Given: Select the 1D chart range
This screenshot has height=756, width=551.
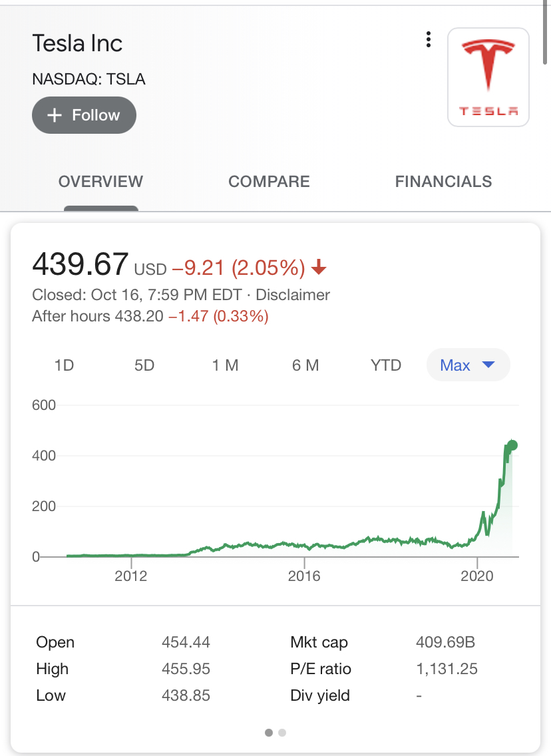Looking at the screenshot, I should click(x=64, y=365).
